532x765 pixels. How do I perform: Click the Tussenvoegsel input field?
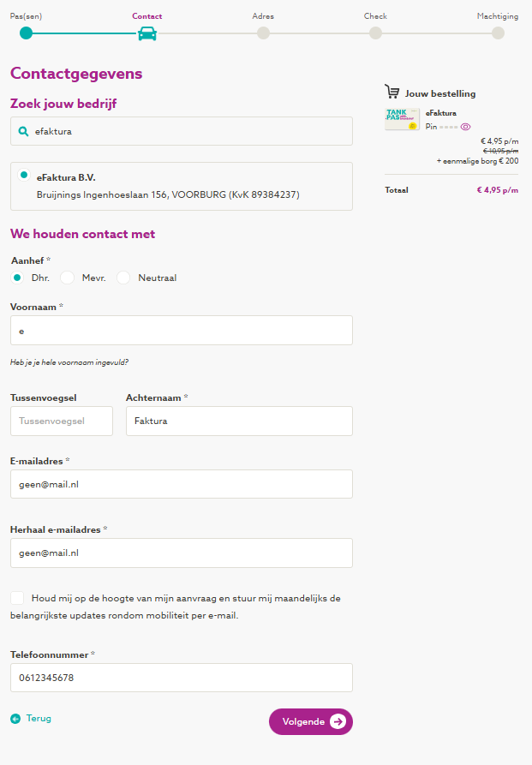(x=62, y=421)
